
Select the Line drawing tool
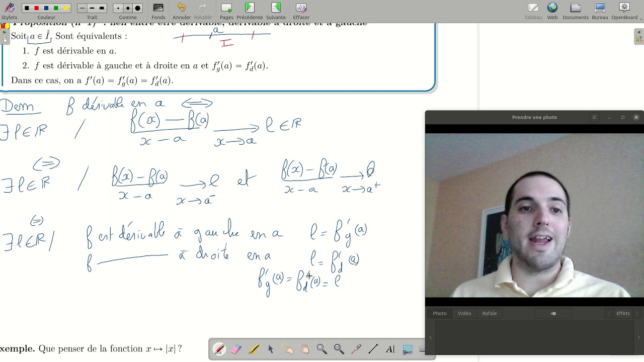[x=373, y=349]
